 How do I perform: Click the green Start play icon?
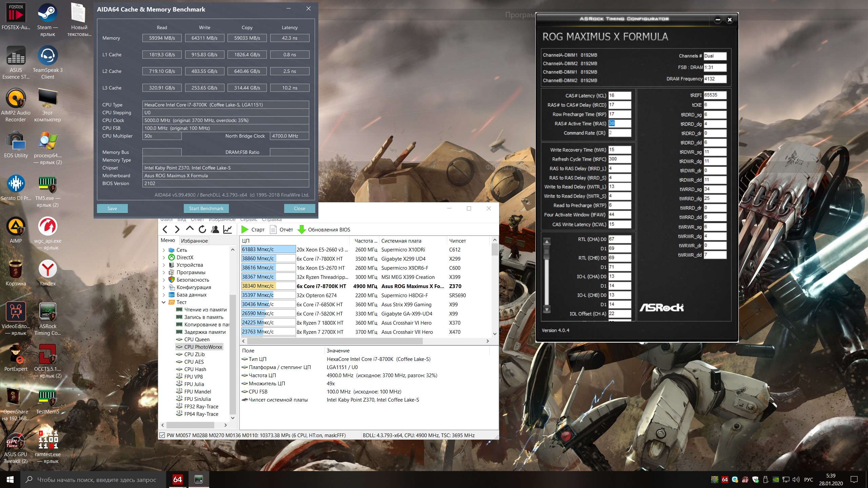click(x=245, y=229)
